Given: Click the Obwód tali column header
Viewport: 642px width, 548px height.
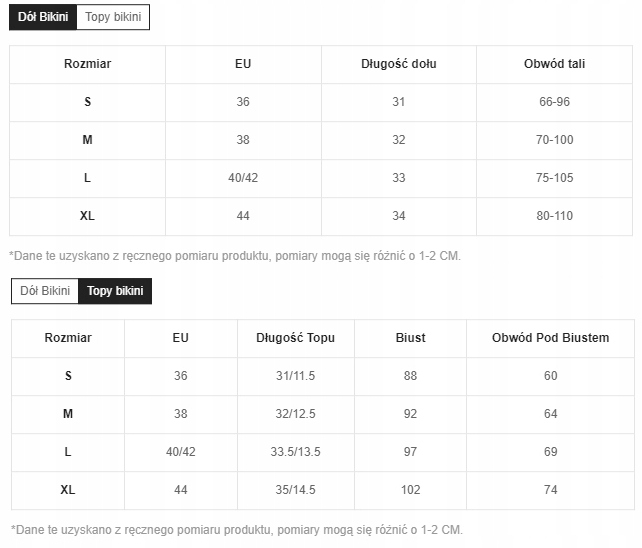Looking at the screenshot, I should pyautogui.click(x=554, y=64).
